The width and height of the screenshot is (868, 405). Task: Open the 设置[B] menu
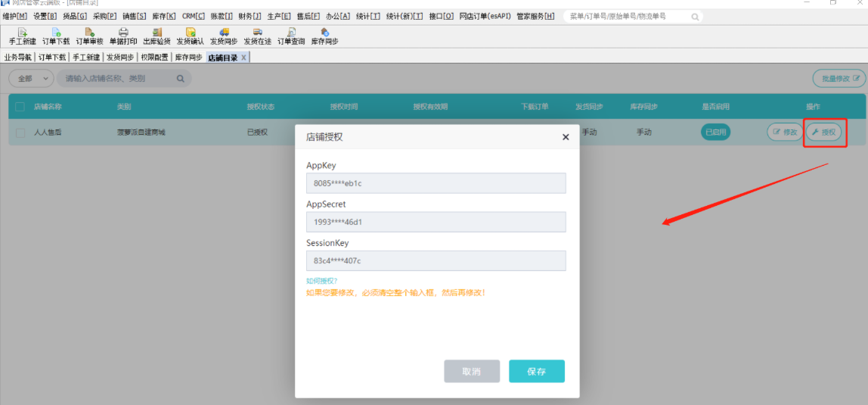pyautogui.click(x=45, y=16)
